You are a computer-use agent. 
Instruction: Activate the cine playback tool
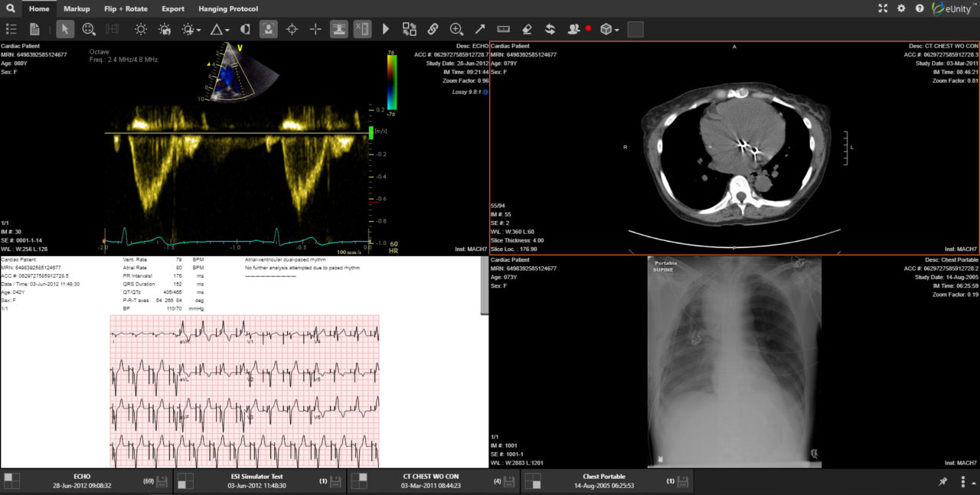click(384, 29)
